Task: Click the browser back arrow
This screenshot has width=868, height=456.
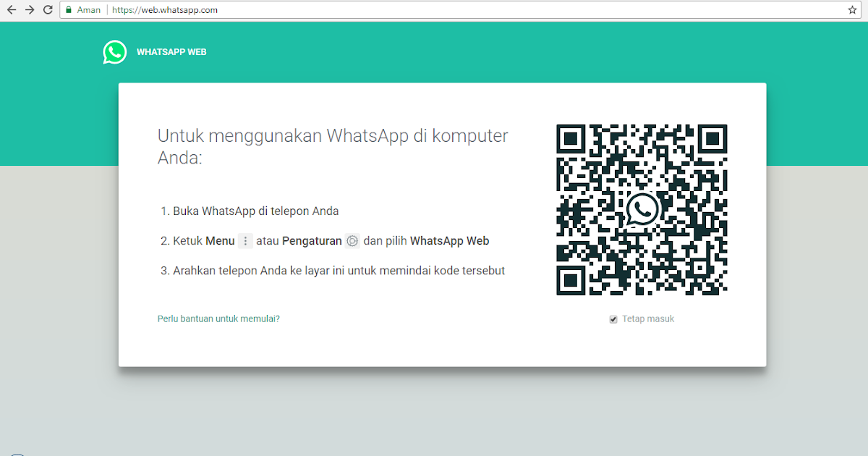Action: coord(10,10)
